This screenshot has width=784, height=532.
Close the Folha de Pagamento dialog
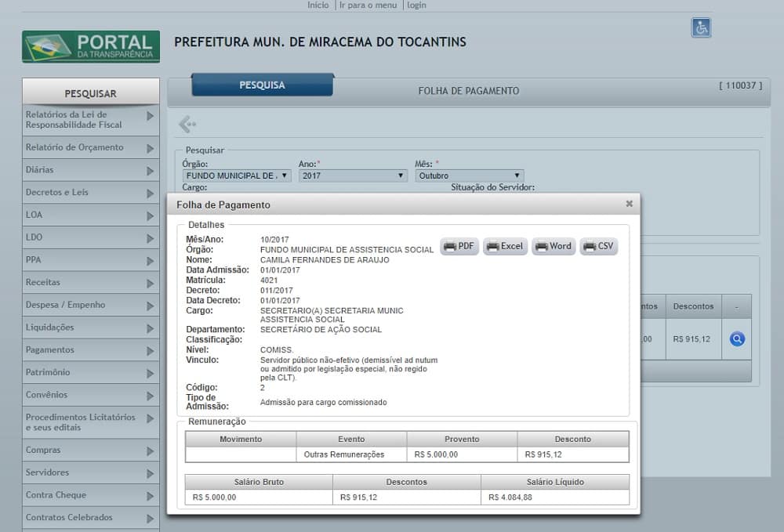(629, 204)
